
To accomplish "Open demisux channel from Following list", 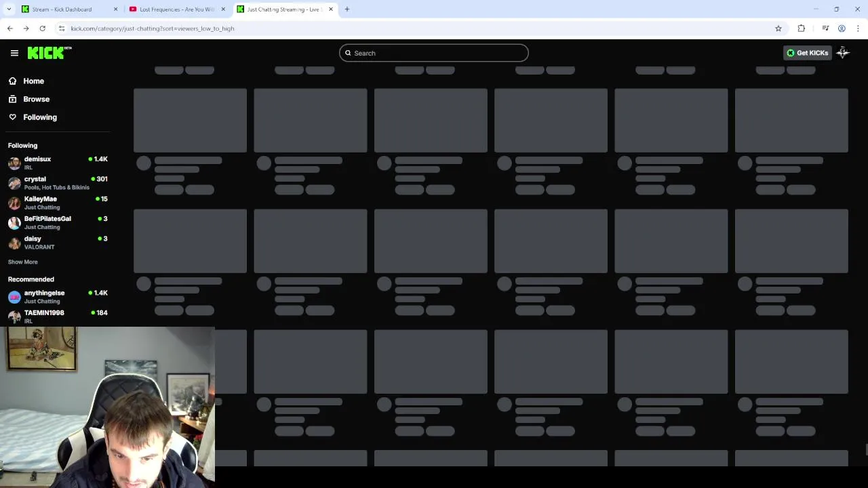I will click(x=58, y=163).
